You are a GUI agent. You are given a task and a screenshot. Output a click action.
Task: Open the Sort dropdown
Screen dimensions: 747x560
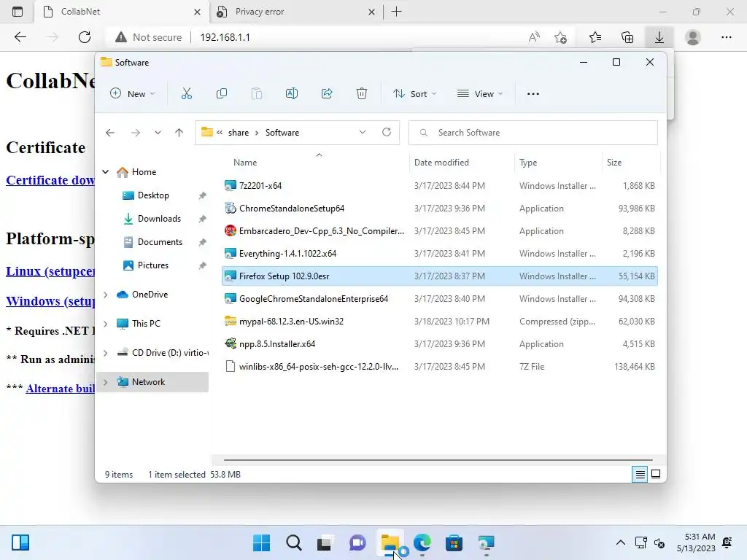pyautogui.click(x=414, y=94)
